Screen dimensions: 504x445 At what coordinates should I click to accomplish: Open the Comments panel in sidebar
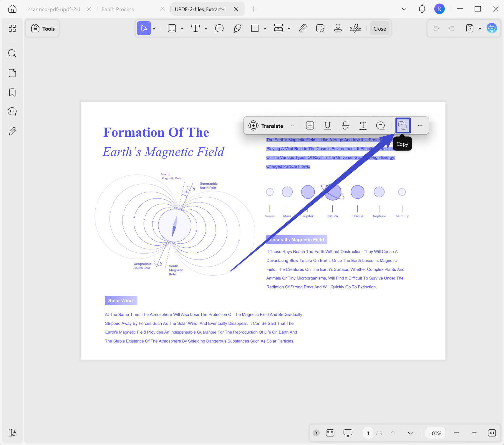click(12, 112)
